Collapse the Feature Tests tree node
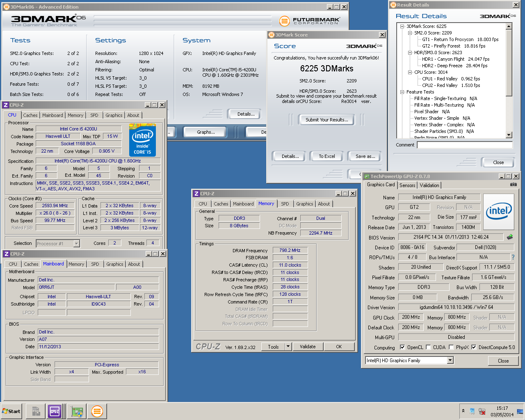 click(402, 92)
